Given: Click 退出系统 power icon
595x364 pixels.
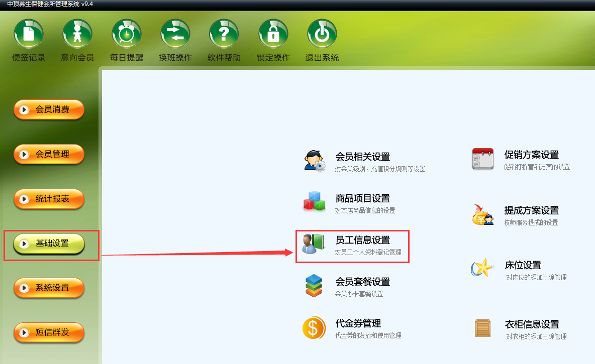Looking at the screenshot, I should tap(322, 34).
